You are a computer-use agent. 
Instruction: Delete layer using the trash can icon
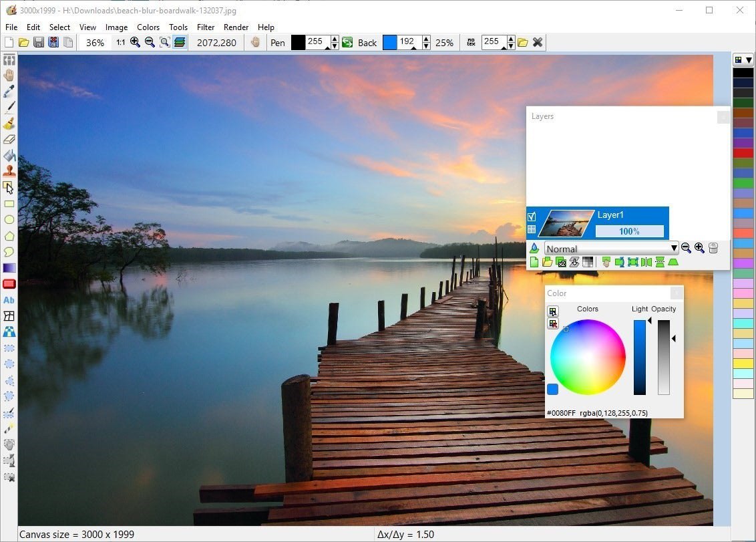click(713, 248)
